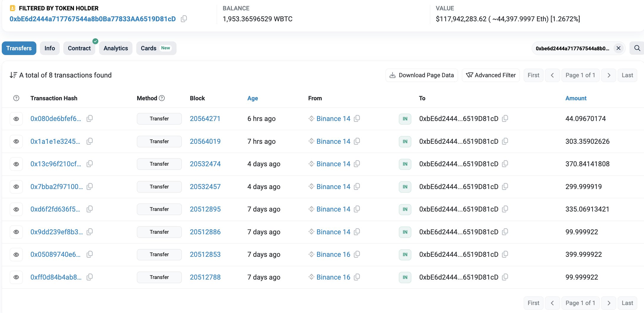This screenshot has height=313, width=644.
Task: Click Download Page Data button
Action: 422,75
